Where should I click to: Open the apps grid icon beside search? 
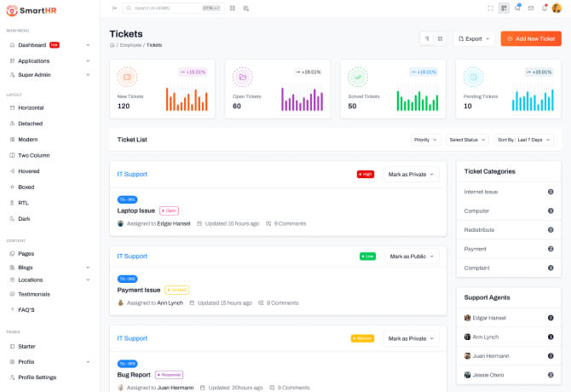[x=233, y=8]
